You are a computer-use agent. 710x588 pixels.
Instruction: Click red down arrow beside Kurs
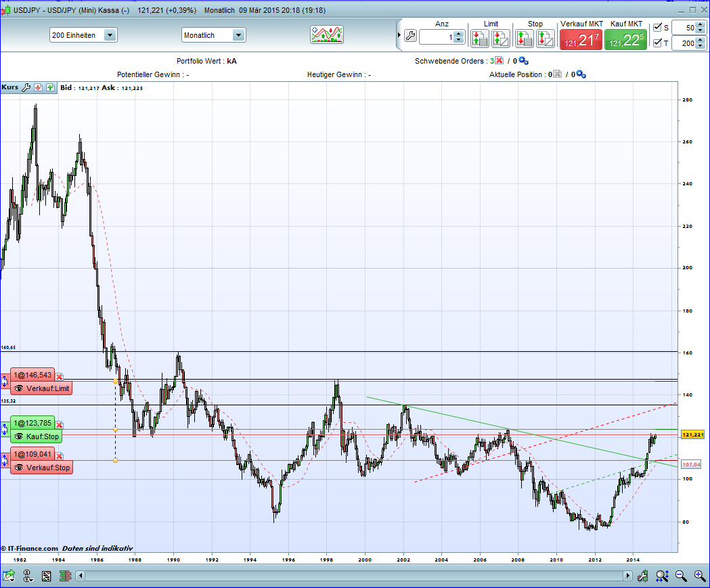39,87
